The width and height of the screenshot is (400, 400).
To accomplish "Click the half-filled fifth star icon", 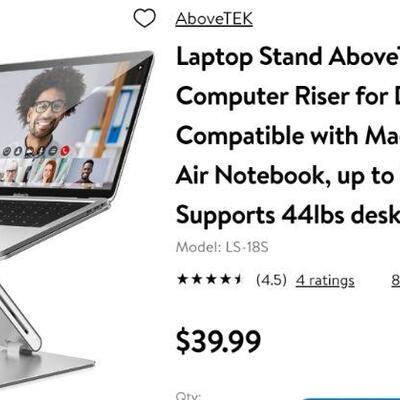I will pos(237,279).
